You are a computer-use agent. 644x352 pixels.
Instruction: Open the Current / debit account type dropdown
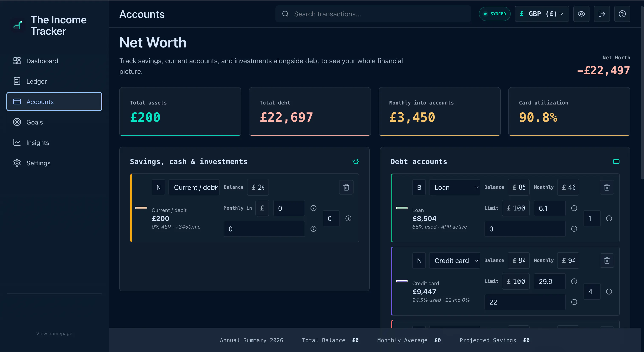coord(194,187)
